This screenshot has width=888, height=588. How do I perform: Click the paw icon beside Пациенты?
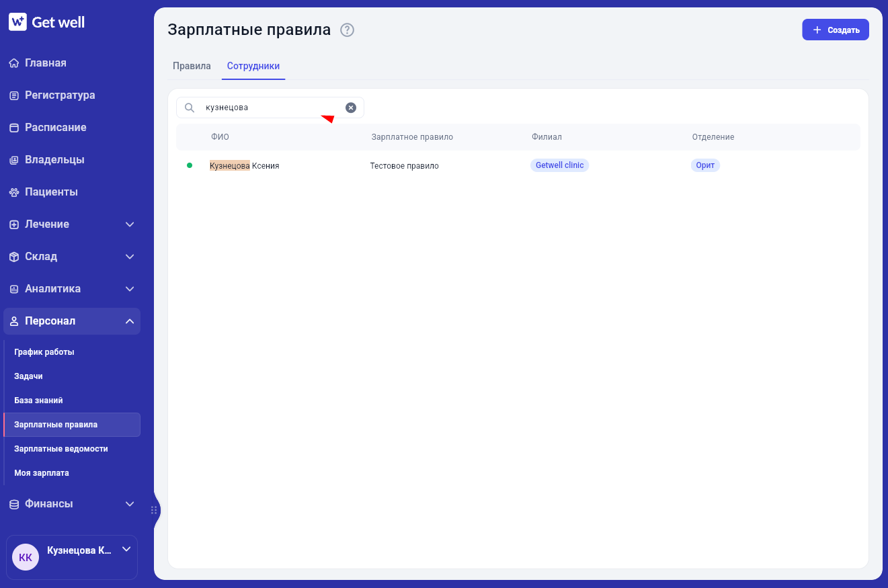14,192
